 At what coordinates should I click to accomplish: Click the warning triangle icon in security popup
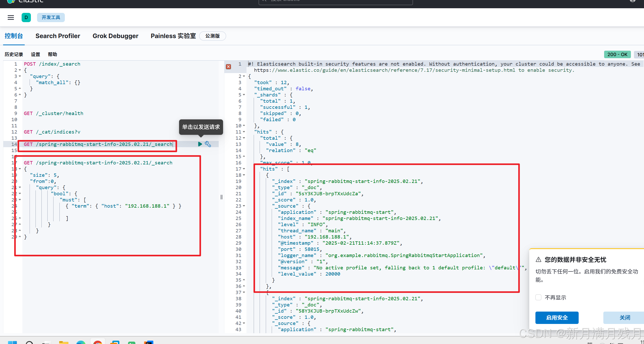539,260
